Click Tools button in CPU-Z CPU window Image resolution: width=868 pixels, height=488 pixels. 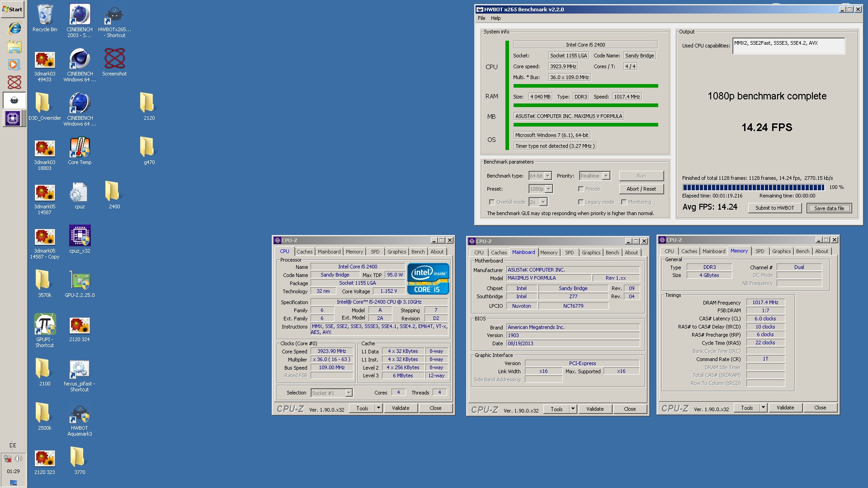pos(362,408)
